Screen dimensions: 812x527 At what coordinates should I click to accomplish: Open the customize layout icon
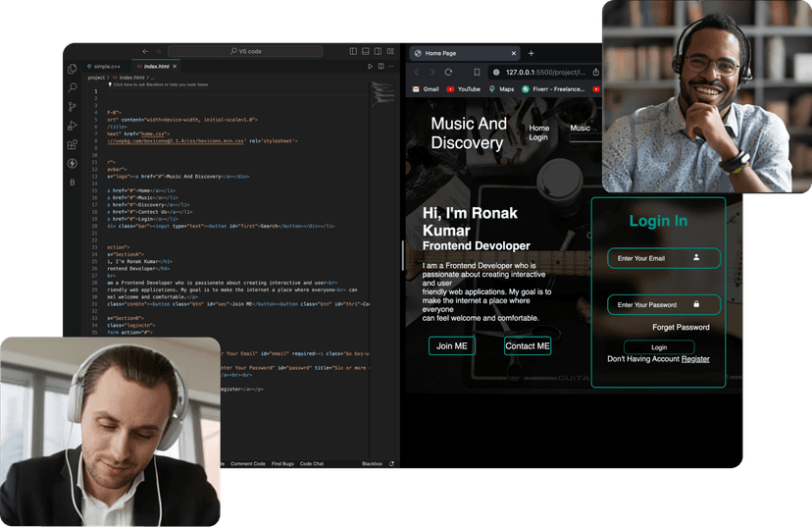tap(390, 51)
